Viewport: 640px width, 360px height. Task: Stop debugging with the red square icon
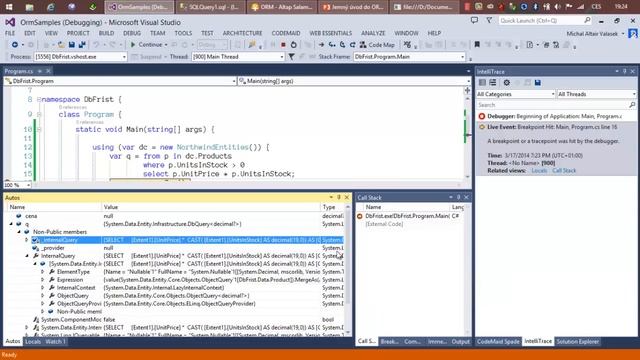pyautogui.click(x=283, y=45)
